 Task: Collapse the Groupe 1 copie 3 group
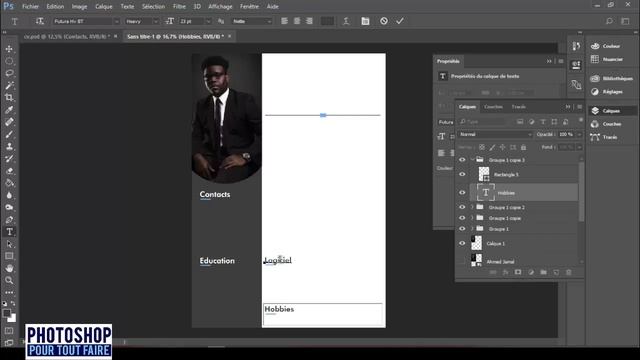[472, 160]
